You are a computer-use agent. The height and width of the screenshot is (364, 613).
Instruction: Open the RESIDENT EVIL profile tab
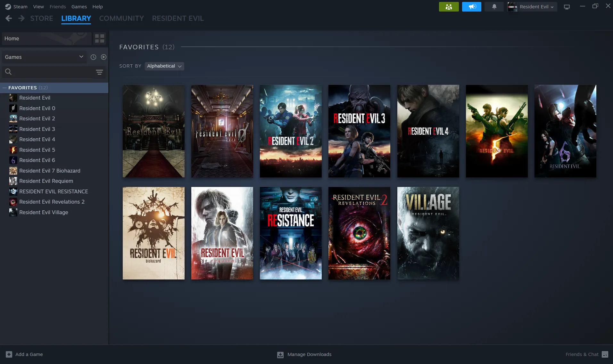click(x=178, y=18)
